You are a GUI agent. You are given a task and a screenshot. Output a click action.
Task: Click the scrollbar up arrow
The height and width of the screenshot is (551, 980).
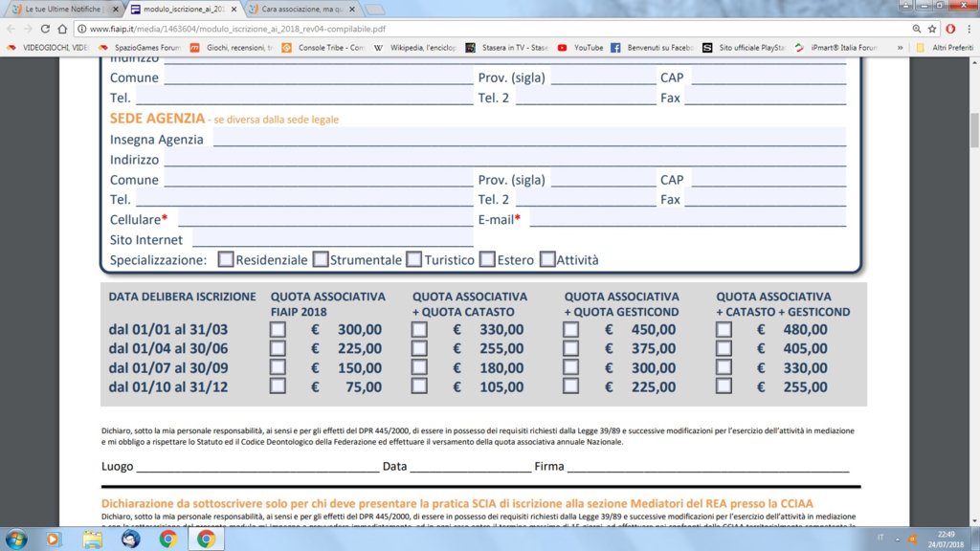(974, 62)
